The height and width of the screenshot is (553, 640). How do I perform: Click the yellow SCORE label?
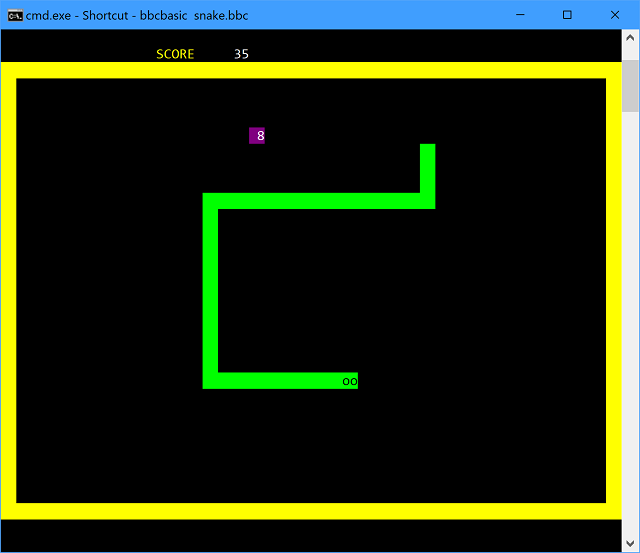pos(175,54)
